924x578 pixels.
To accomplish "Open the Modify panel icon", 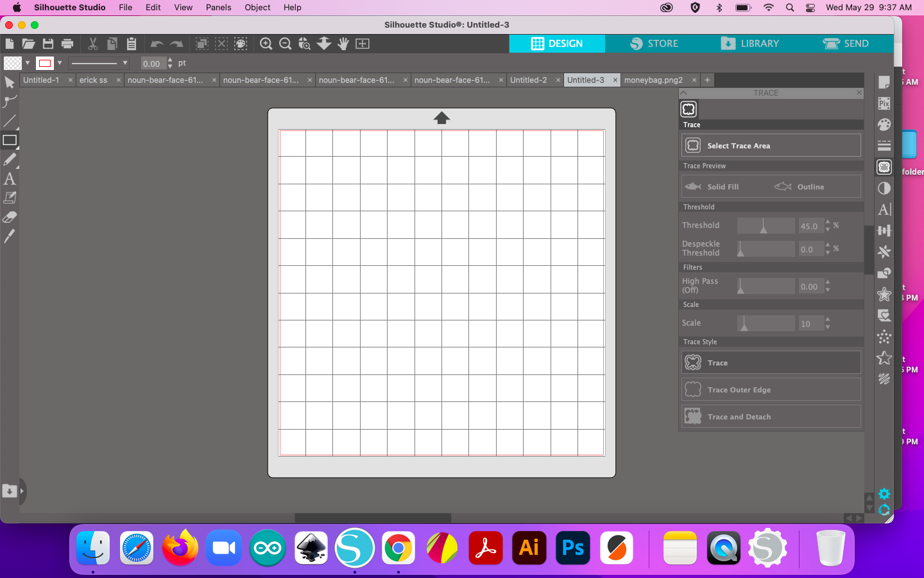I will 884,273.
